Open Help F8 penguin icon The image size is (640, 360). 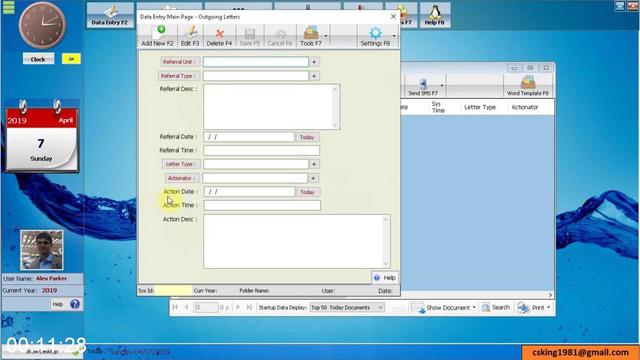(x=435, y=15)
